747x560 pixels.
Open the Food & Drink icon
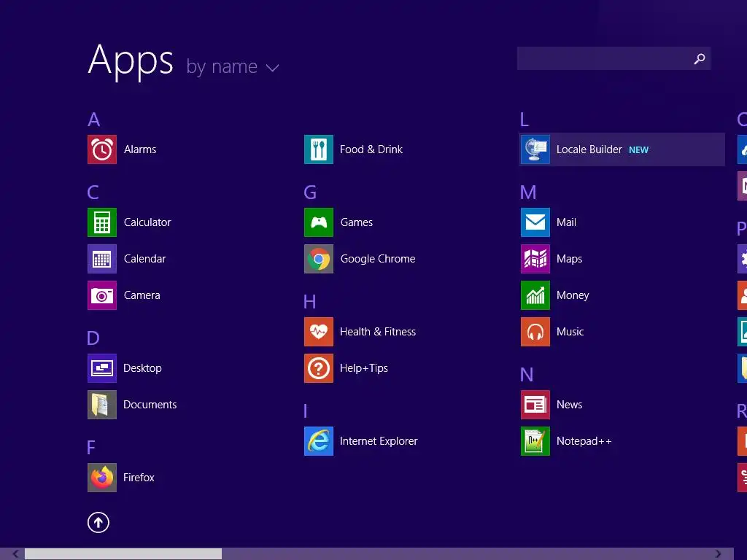319,149
